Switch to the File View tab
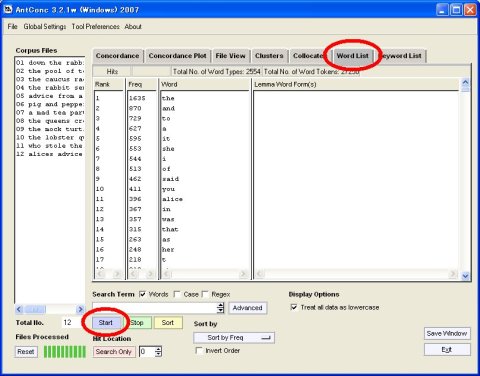The image size is (480, 376). 230,56
